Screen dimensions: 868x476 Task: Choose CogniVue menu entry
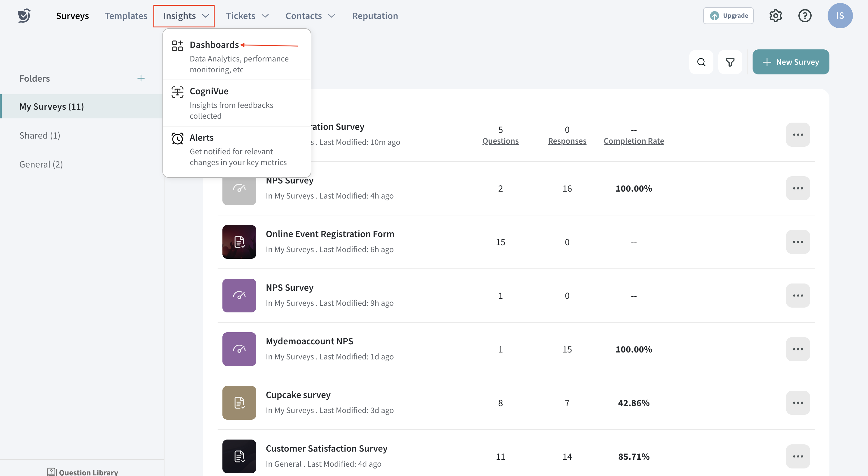pos(209,91)
